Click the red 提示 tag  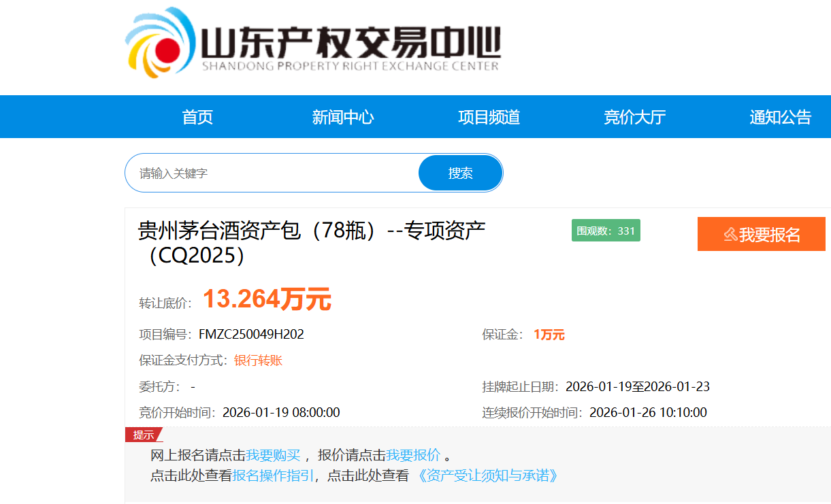pyautogui.click(x=143, y=435)
